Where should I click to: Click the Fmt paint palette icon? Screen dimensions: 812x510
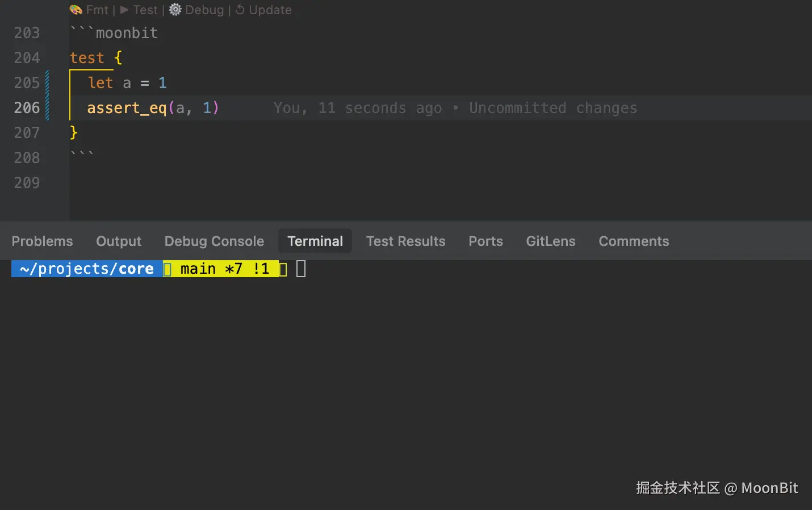point(76,10)
